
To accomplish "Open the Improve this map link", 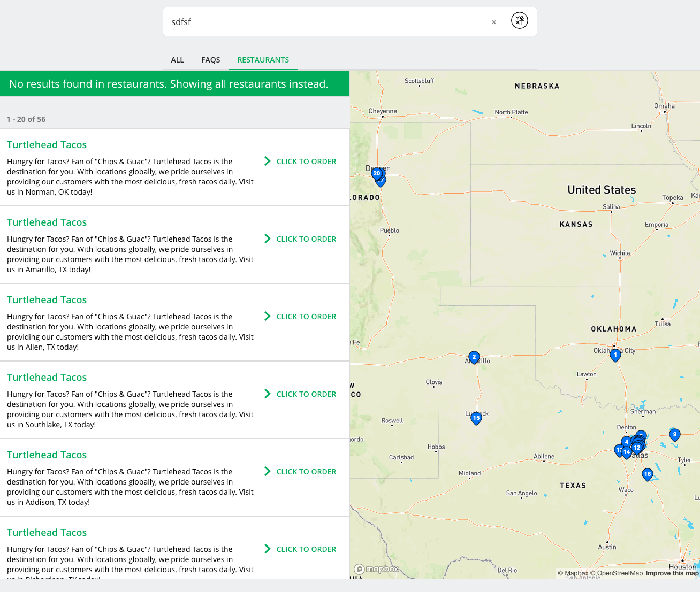I will coord(672,573).
